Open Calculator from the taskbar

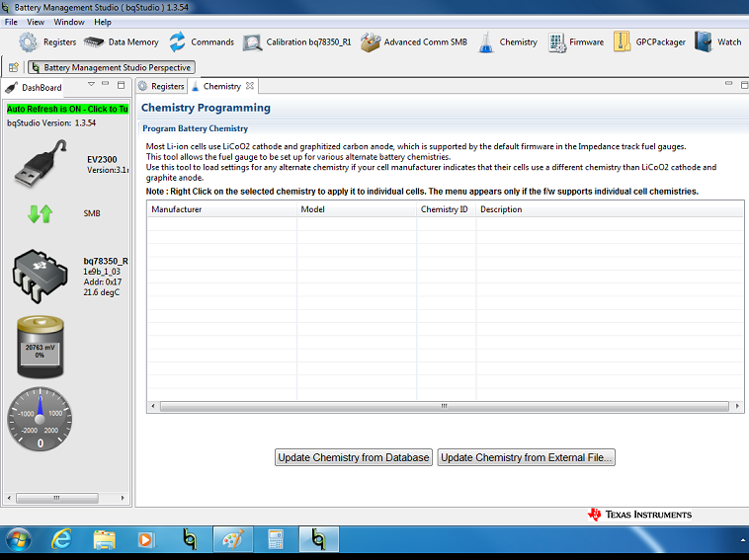point(276,540)
